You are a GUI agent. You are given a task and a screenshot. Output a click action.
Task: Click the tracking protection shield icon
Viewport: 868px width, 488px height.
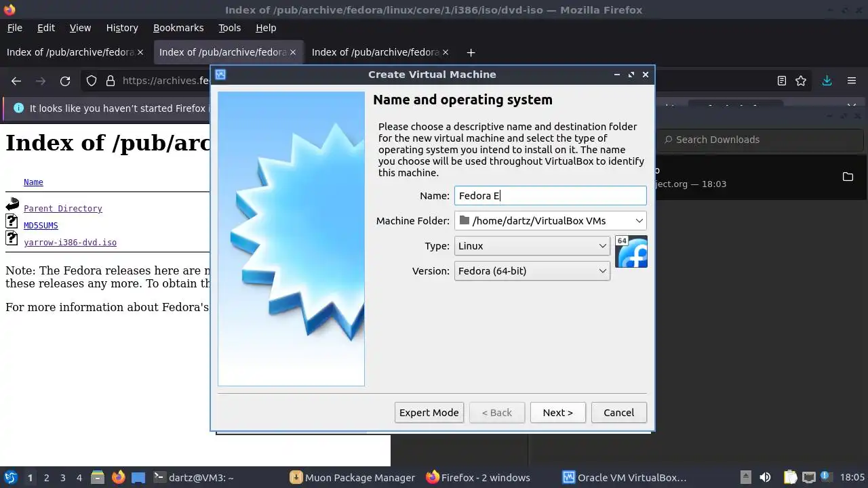[92, 81]
